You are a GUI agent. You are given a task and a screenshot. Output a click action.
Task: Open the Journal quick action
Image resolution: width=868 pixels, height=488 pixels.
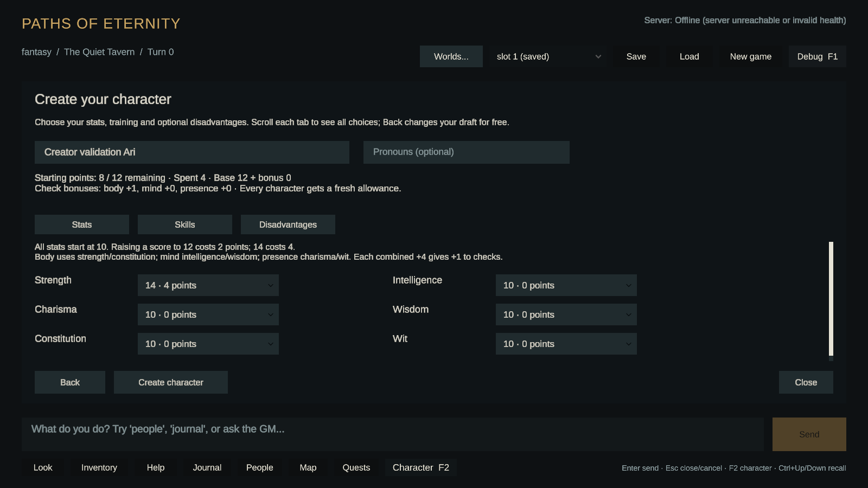click(x=207, y=467)
